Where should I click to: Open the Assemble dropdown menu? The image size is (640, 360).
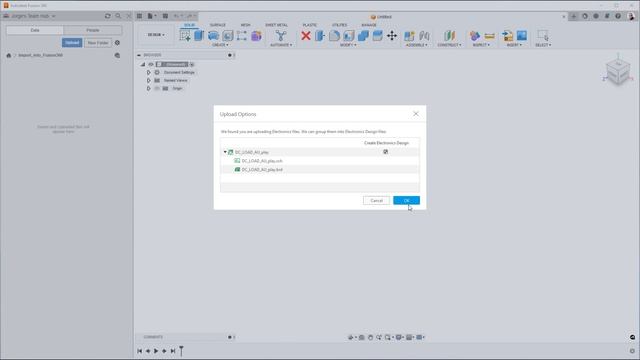[x=417, y=45]
